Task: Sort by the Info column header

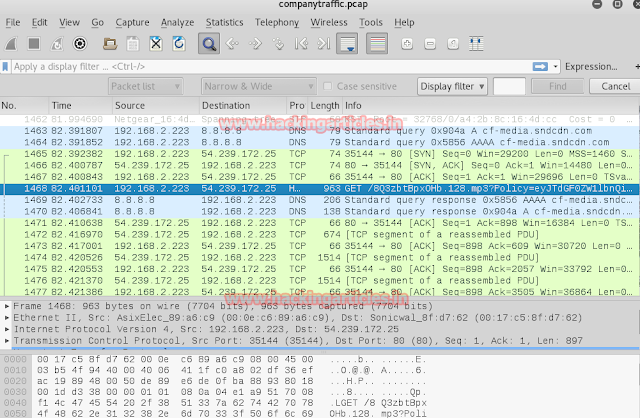Action: click(490, 106)
